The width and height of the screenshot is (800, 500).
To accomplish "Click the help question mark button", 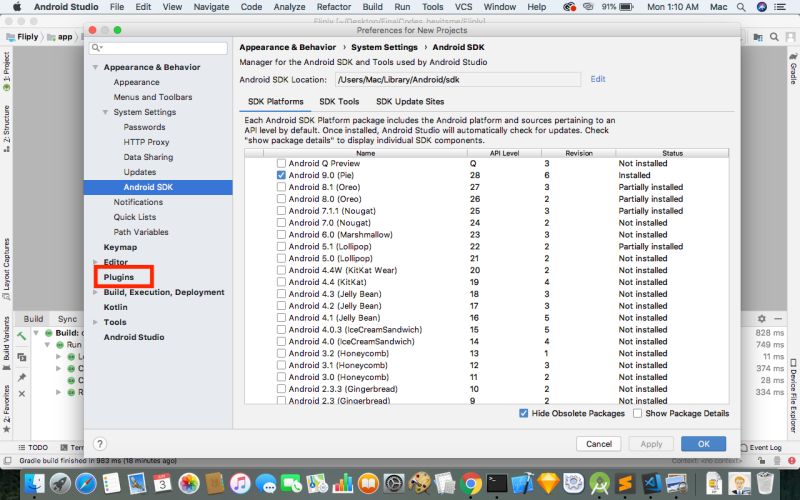I will pyautogui.click(x=100, y=444).
